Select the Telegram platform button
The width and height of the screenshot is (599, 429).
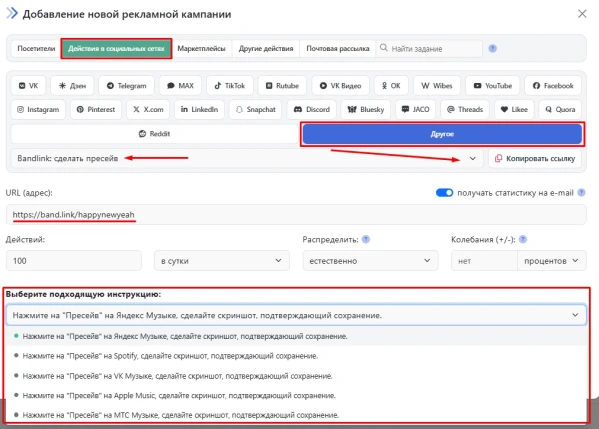coord(126,86)
